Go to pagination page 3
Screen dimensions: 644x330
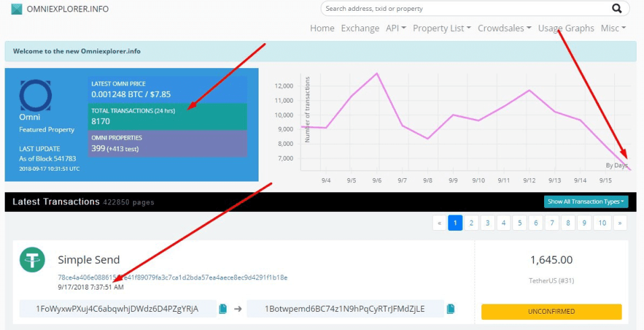pyautogui.click(x=487, y=223)
